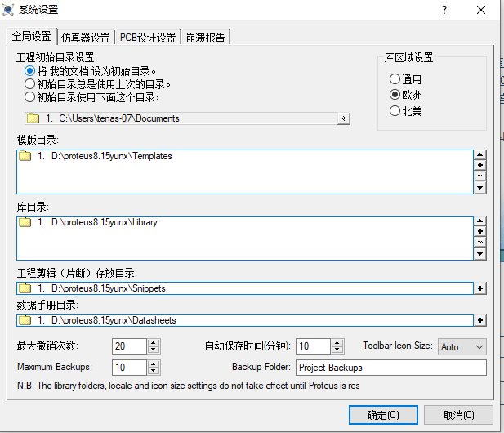This screenshot has width=504, height=433.
Task: Open the PCB设计设置 tab
Action: [148, 38]
